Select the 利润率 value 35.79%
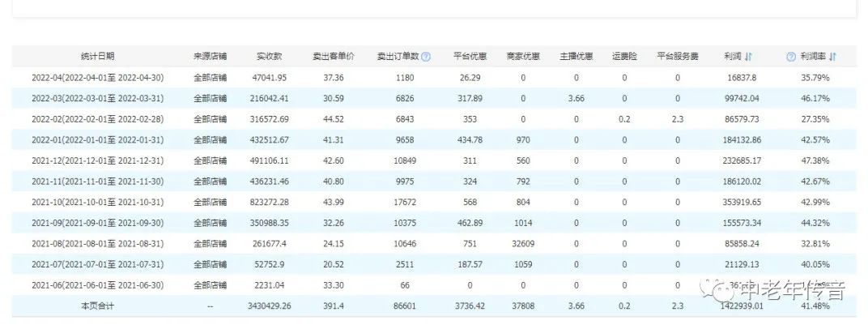This screenshot has width=868, height=329. pyautogui.click(x=815, y=78)
